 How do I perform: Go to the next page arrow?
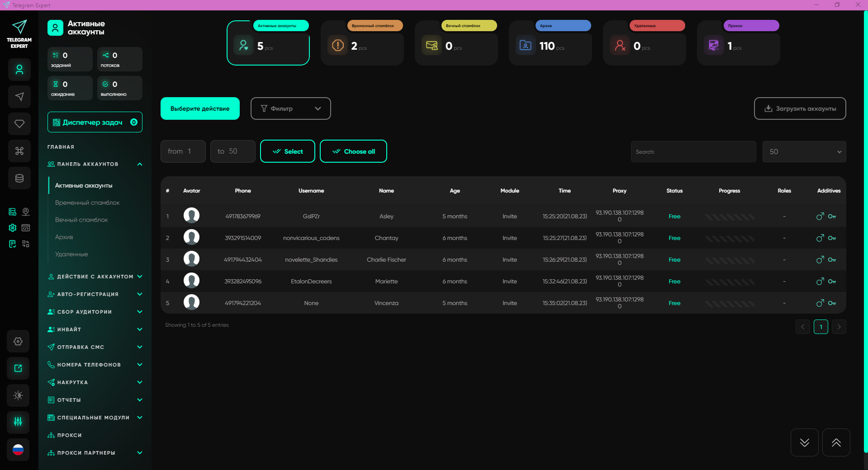click(x=839, y=327)
